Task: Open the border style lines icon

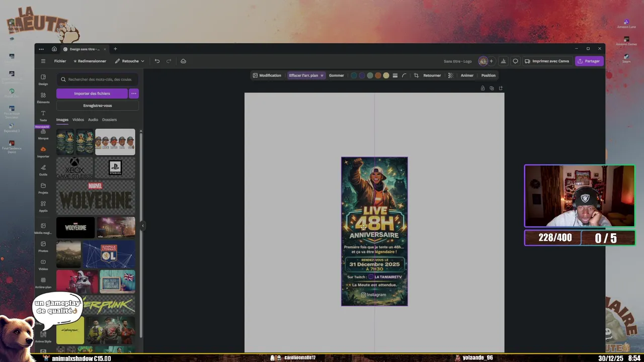Action: tap(395, 75)
